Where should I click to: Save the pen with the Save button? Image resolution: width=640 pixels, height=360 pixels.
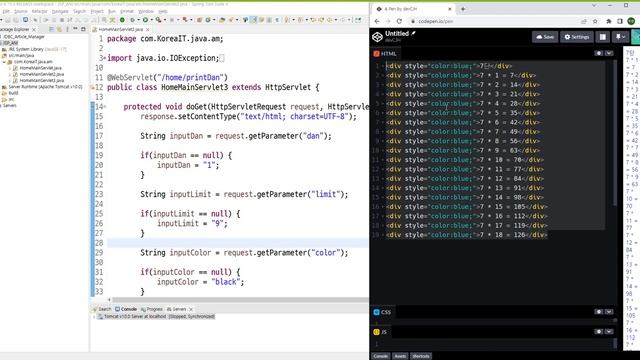pyautogui.click(x=545, y=37)
